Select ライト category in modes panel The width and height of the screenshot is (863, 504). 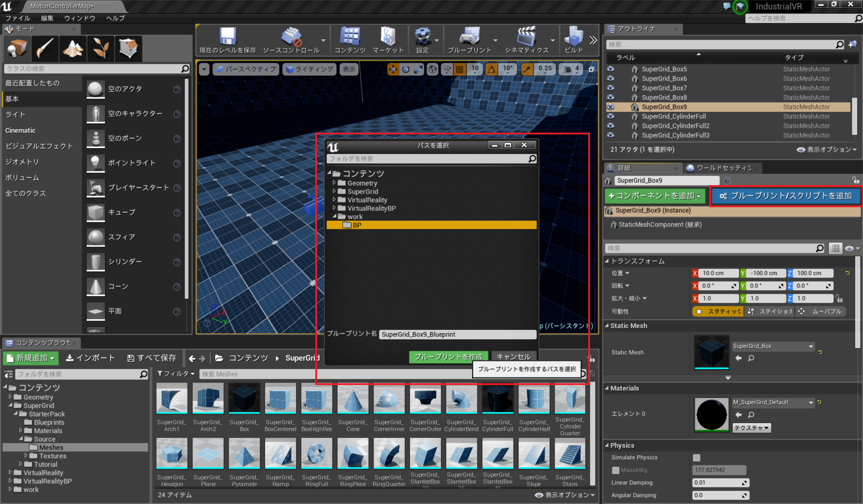pyautogui.click(x=15, y=114)
